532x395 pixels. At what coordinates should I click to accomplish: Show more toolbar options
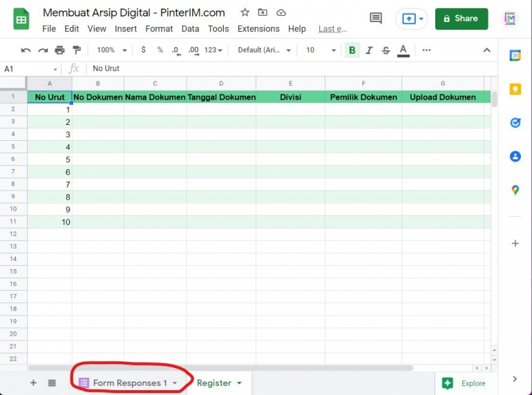pyautogui.click(x=426, y=50)
